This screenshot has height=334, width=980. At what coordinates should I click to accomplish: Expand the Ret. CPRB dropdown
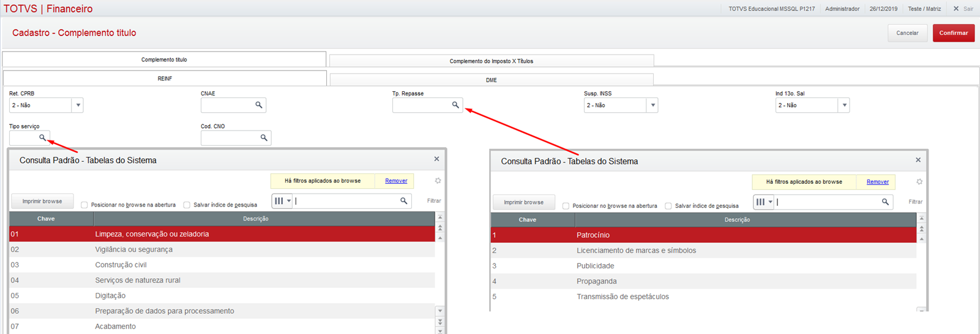(x=78, y=105)
